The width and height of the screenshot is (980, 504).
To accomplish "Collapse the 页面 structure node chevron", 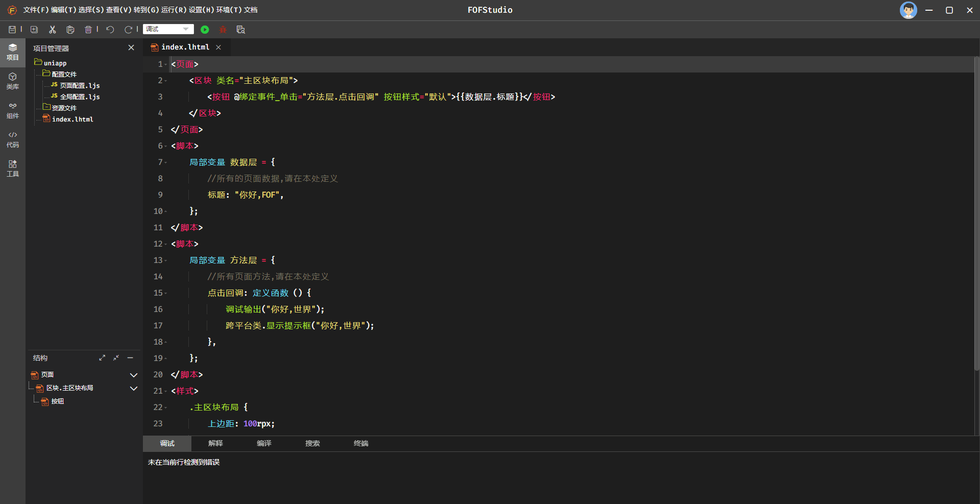I will [x=134, y=375].
